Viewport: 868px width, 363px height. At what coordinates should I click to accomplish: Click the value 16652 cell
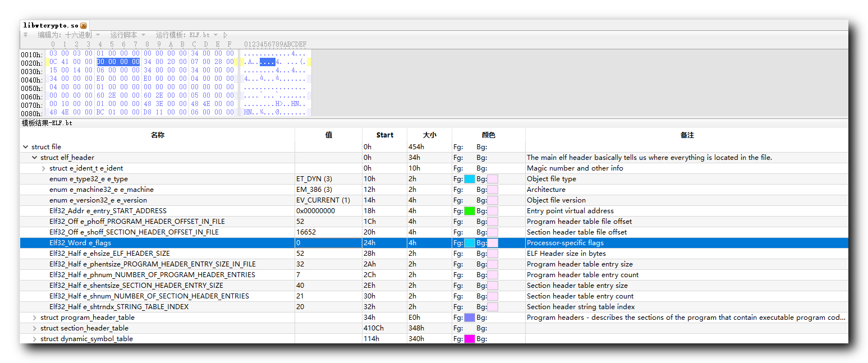[329, 232]
